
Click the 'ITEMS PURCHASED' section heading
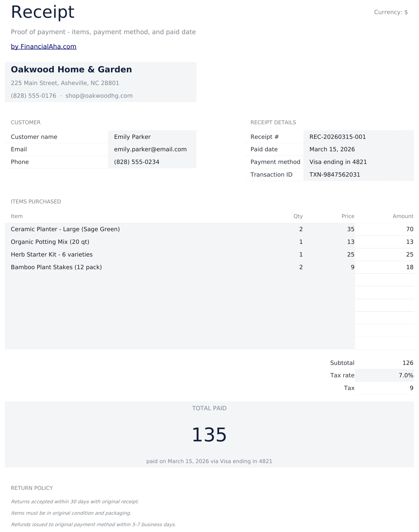pyautogui.click(x=36, y=202)
